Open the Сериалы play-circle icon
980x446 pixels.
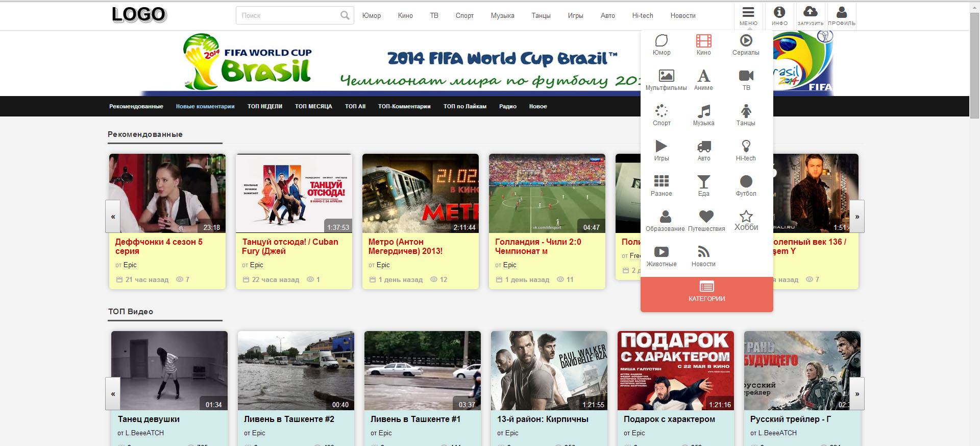(x=746, y=40)
